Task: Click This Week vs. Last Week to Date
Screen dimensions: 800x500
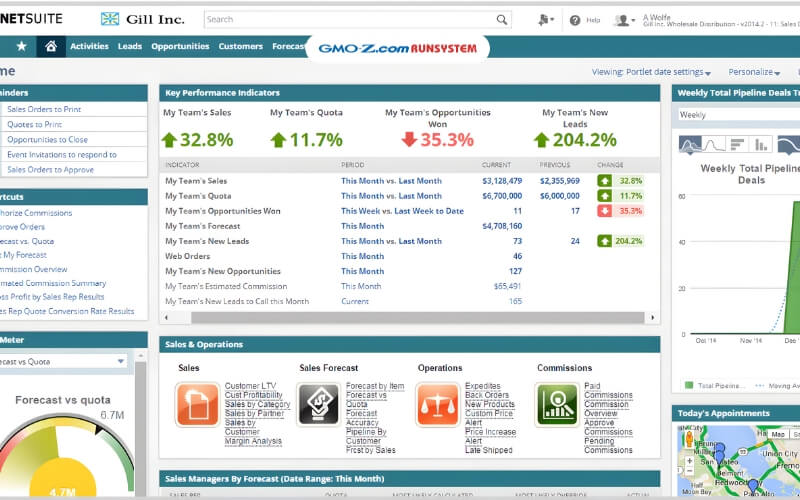Action: (402, 211)
